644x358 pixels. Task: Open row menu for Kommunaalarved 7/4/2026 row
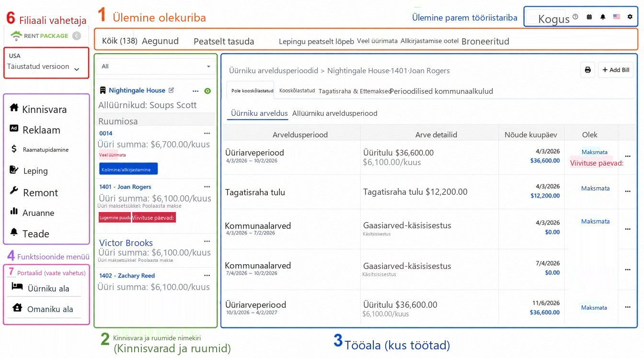pos(628,269)
